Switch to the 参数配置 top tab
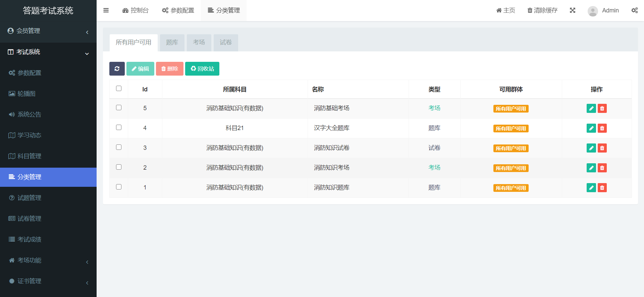The width and height of the screenshot is (644, 297). coord(178,10)
